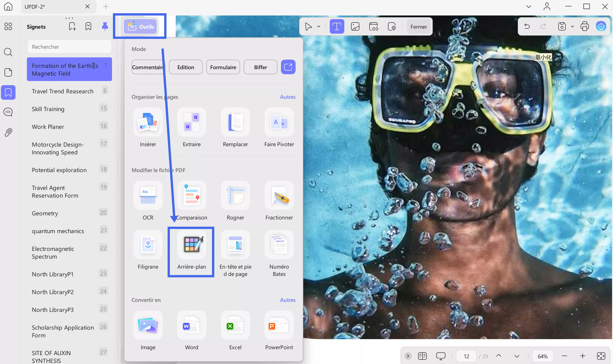Image resolution: width=613 pixels, height=364 pixels.
Task: Click the save icon
Action: pos(562,26)
